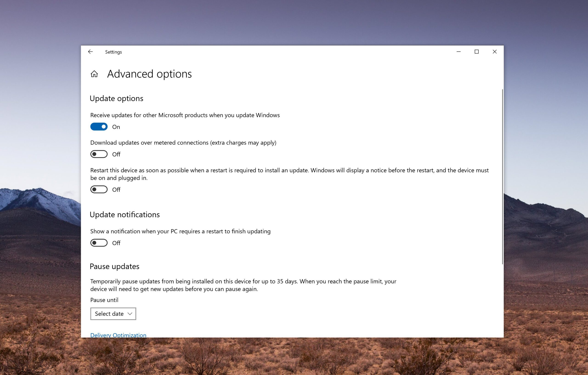Screen dimensions: 588x375
Task: Click the 'Download updates over metered connections' label
Action: 183,143
